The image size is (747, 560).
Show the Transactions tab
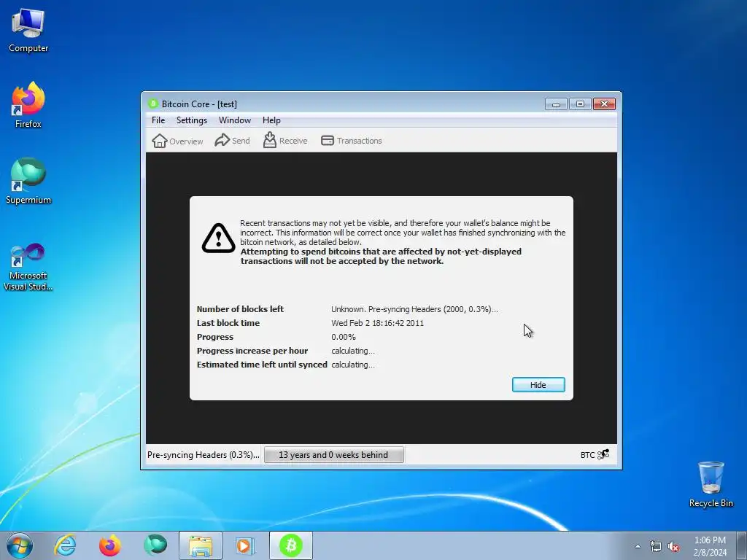(x=352, y=141)
